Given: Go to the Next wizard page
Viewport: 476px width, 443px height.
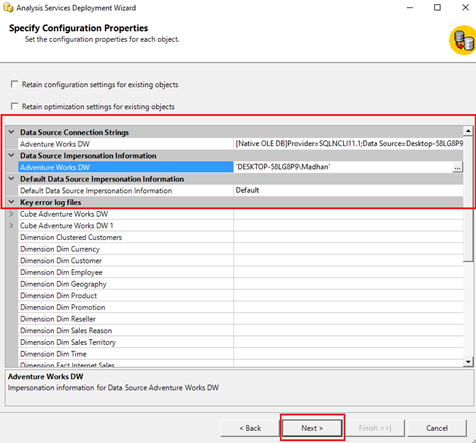Looking at the screenshot, I should (x=312, y=428).
